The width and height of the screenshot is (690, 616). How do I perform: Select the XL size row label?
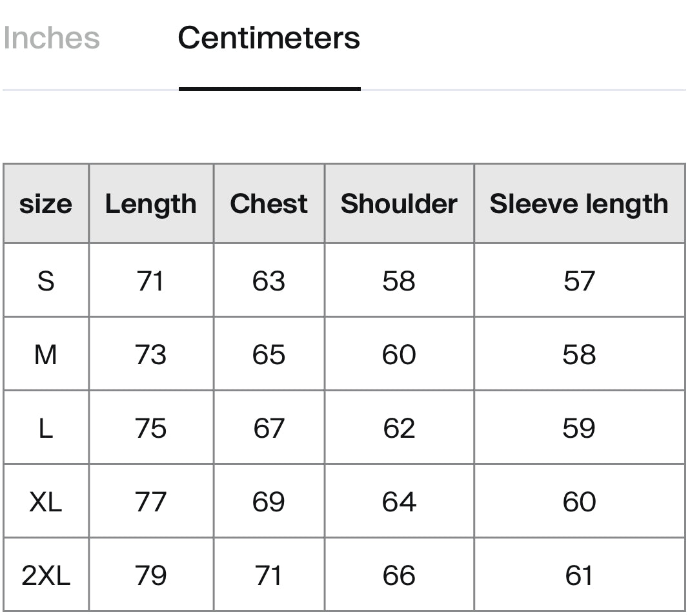point(46,502)
